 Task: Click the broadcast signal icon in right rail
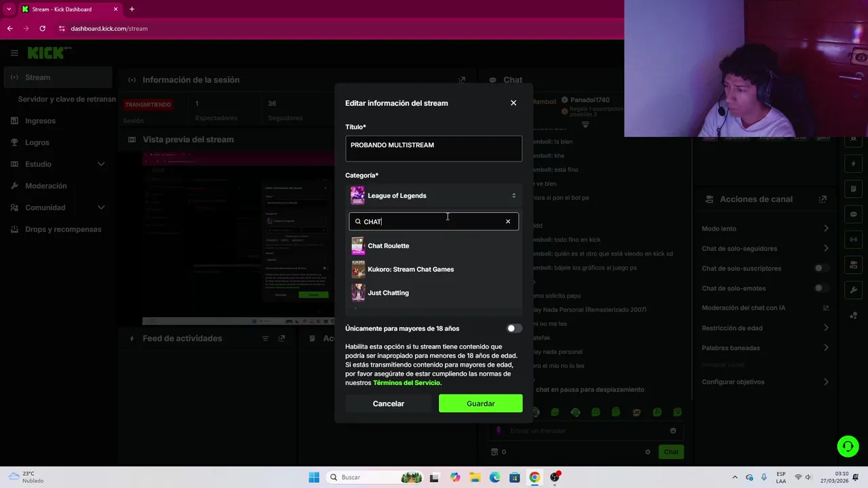click(x=854, y=239)
